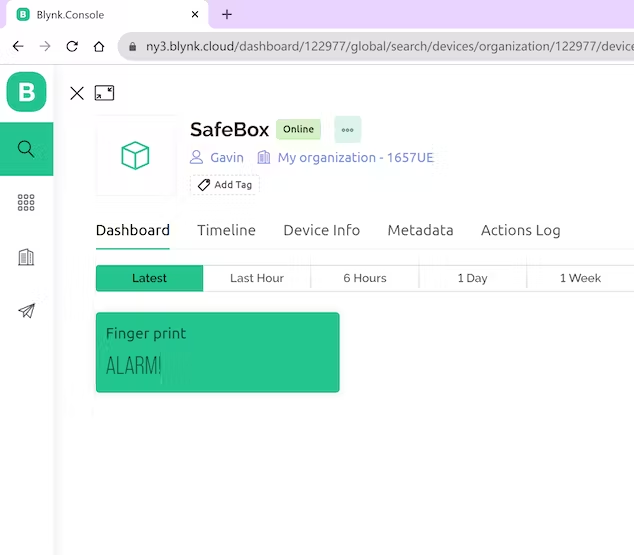Viewport: 634px width, 555px height.
Task: Open the owner Gavin link
Action: (227, 157)
